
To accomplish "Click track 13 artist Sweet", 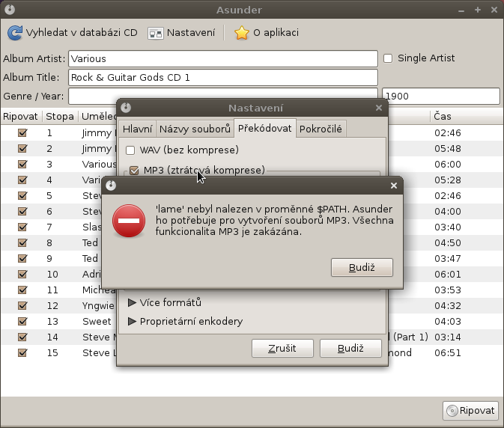I will [x=97, y=322].
